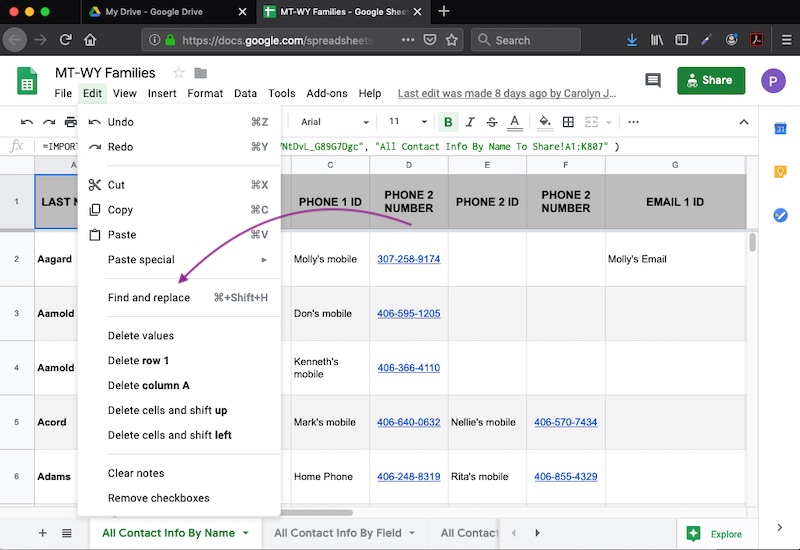
Task: Switch to All Contact Info By Field tab
Action: (x=338, y=533)
